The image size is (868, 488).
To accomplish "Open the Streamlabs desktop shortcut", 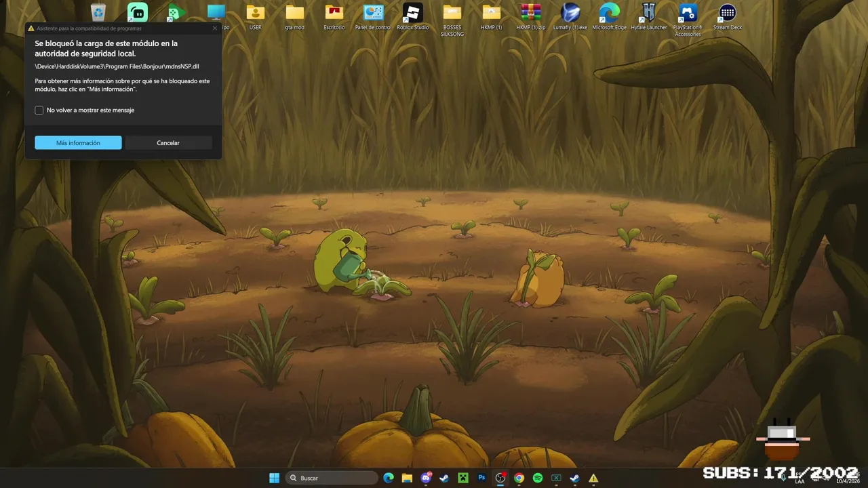I will click(x=138, y=13).
